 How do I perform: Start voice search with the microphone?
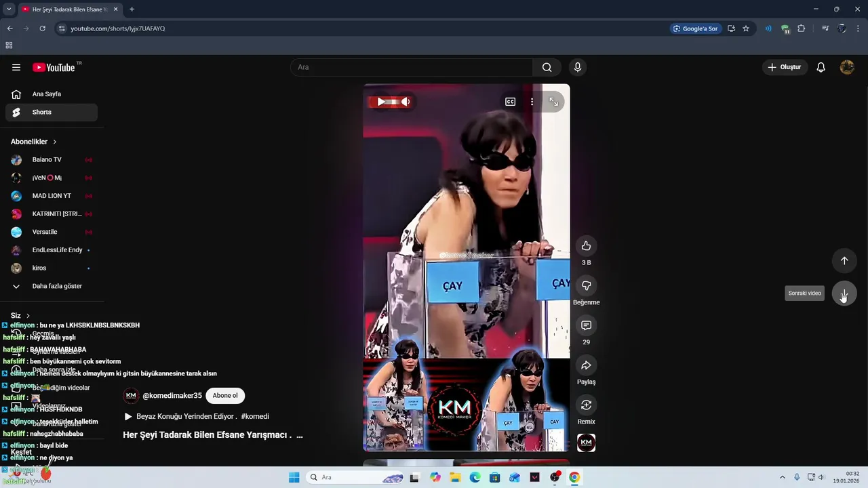point(577,67)
